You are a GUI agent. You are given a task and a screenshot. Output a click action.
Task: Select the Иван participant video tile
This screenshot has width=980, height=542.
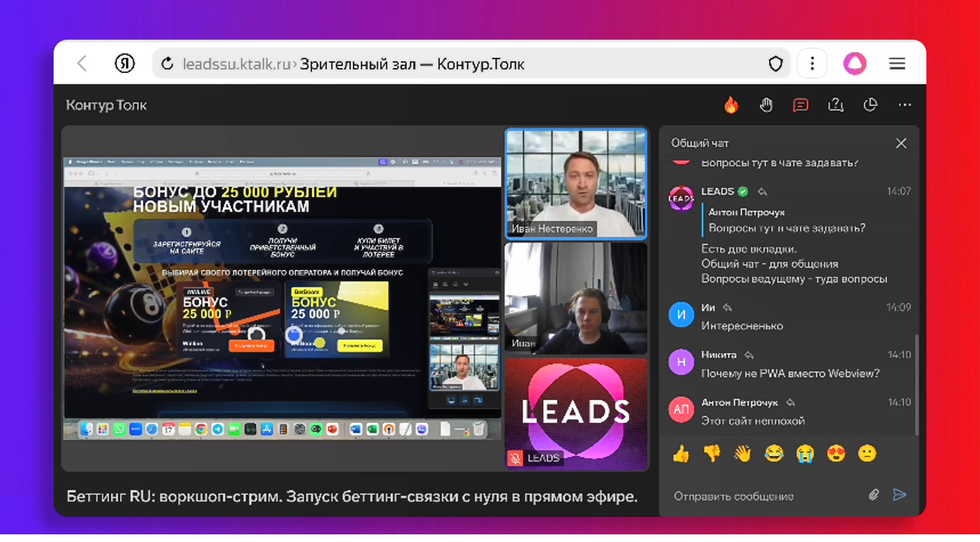coord(576,298)
